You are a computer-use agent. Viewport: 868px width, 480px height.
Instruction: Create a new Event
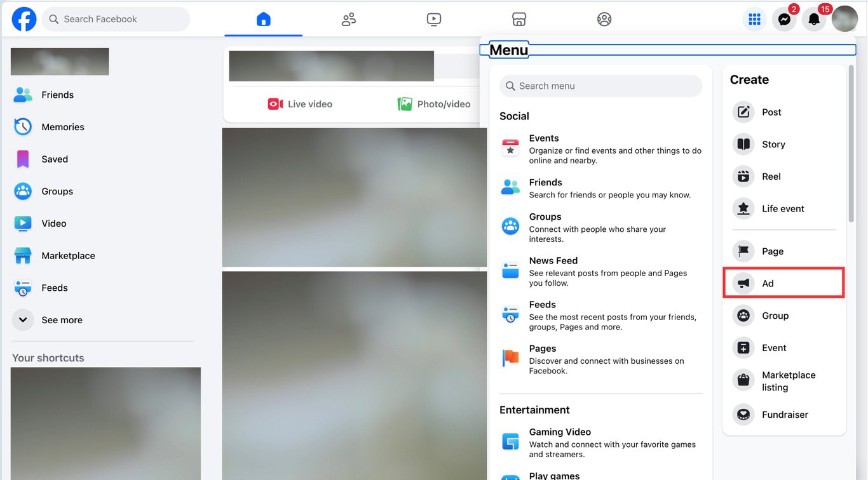(x=784, y=348)
